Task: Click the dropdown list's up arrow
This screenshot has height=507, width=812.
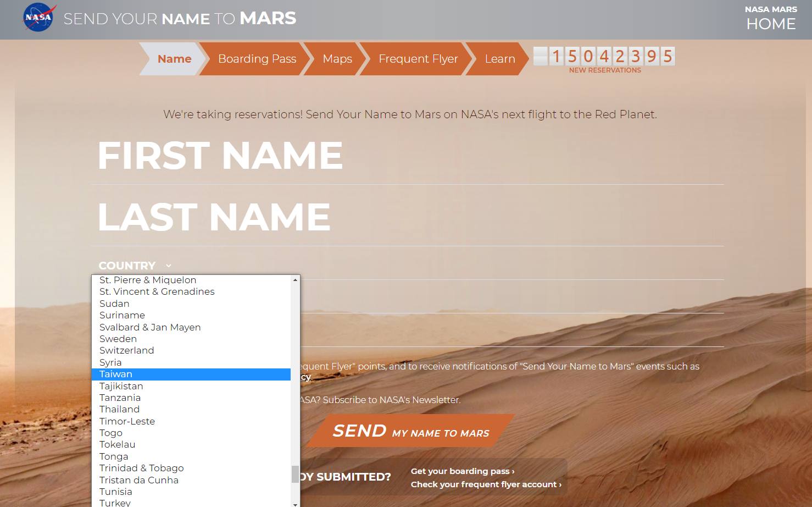Action: [x=296, y=280]
